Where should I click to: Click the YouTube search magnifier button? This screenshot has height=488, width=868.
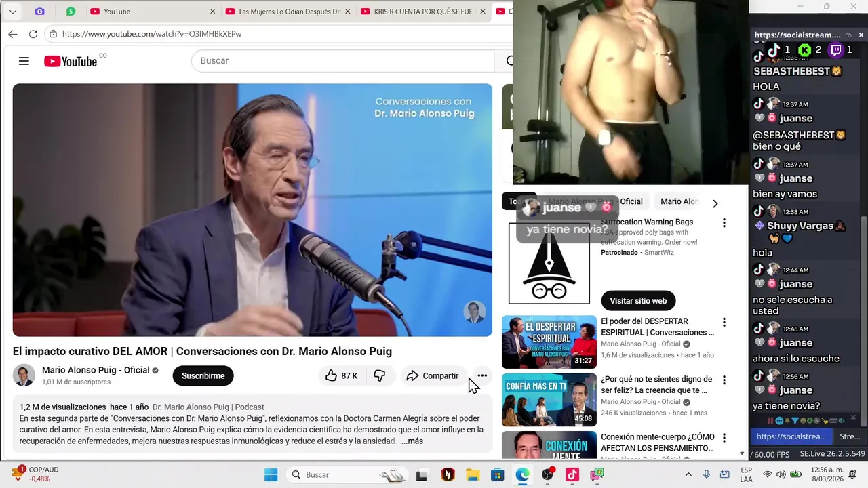pos(509,61)
